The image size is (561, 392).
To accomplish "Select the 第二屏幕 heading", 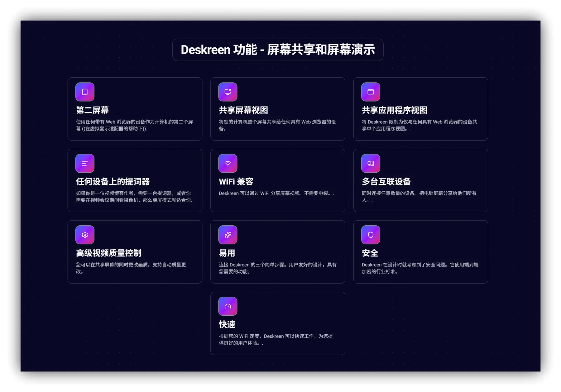I will point(92,110).
